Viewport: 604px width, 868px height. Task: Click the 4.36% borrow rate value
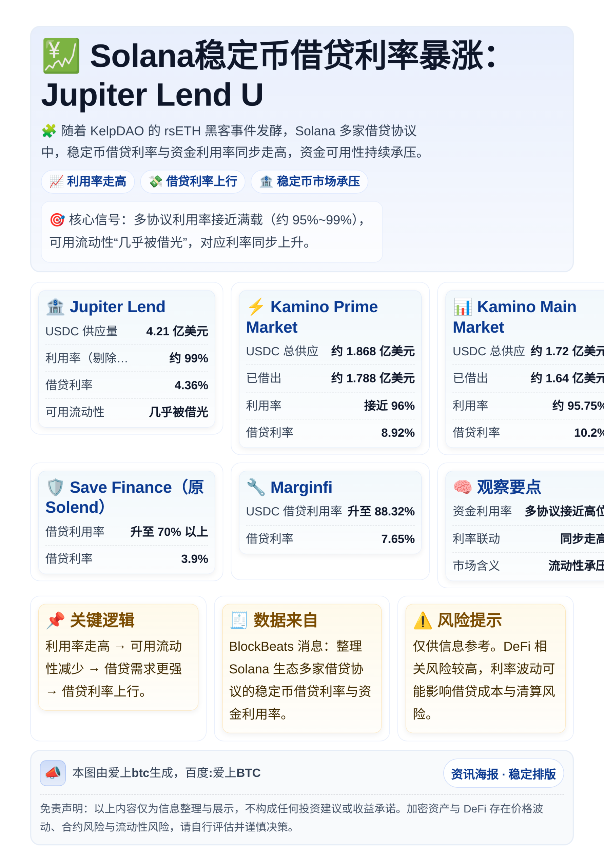coord(191,385)
